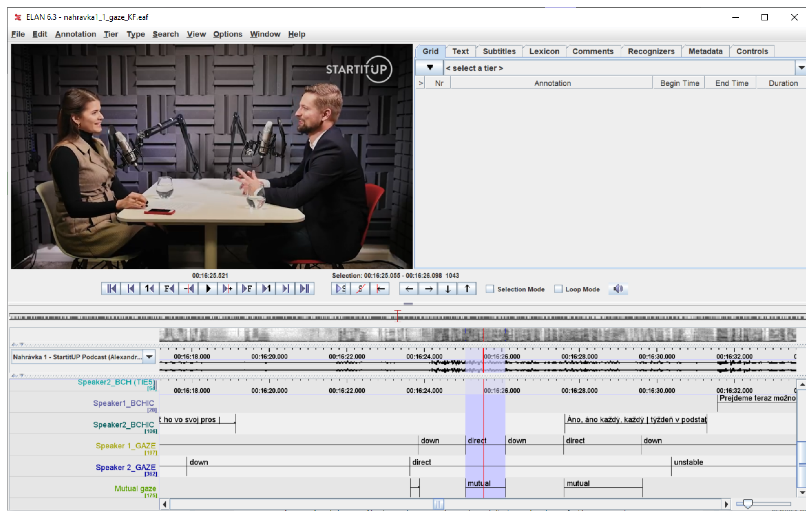This screenshot has width=812, height=518.
Task: Click the play media button
Action: click(208, 289)
